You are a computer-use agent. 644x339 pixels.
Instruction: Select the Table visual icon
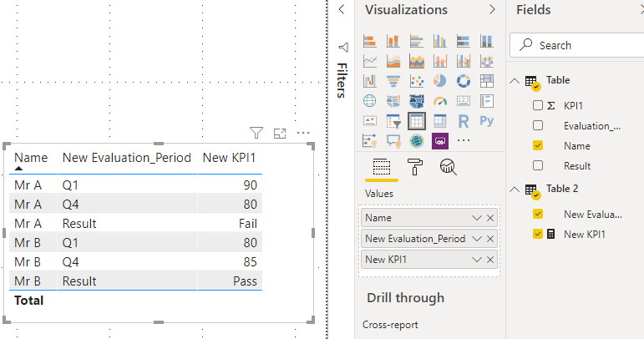coord(417,121)
